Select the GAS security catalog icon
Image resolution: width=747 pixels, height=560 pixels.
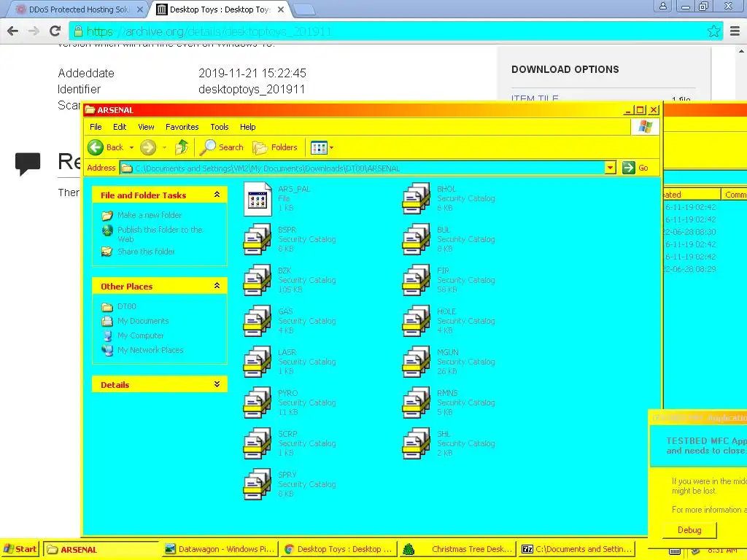pos(258,321)
